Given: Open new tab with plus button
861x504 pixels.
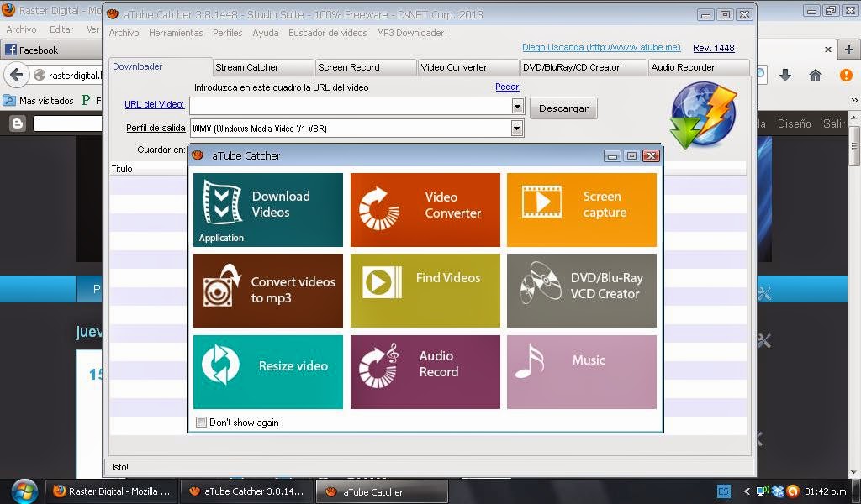Looking at the screenshot, I should [849, 50].
